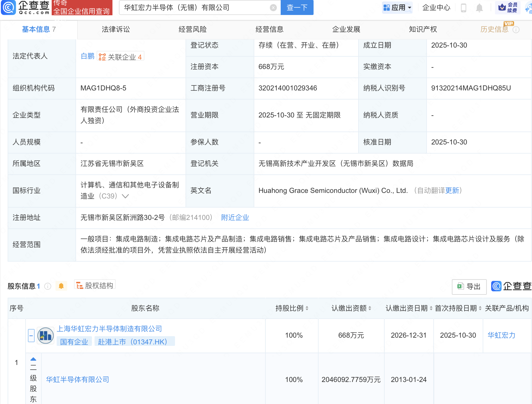
Task: Switch to the 法律诉讼 tab
Action: (116, 29)
